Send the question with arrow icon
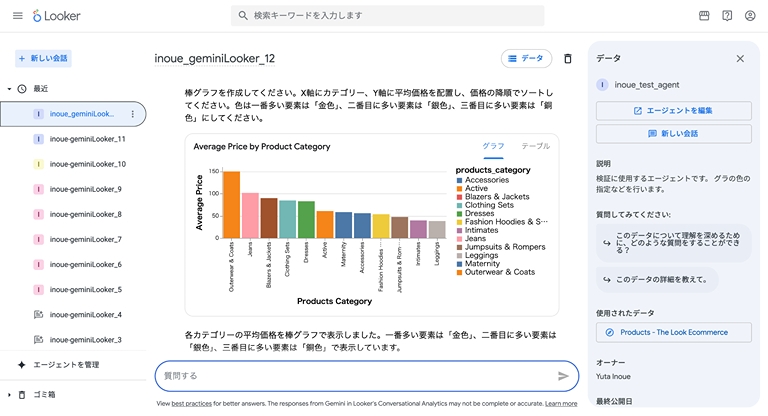768x416 pixels. click(563, 376)
